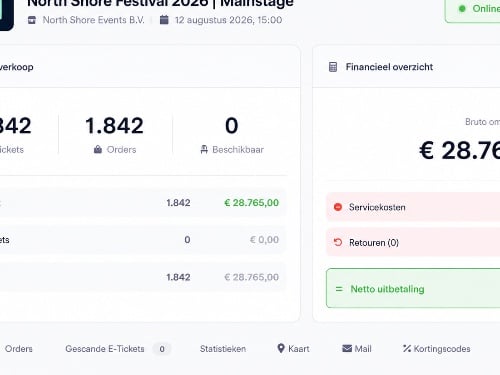Click North Shore Events B.V. organizer name

point(93,20)
